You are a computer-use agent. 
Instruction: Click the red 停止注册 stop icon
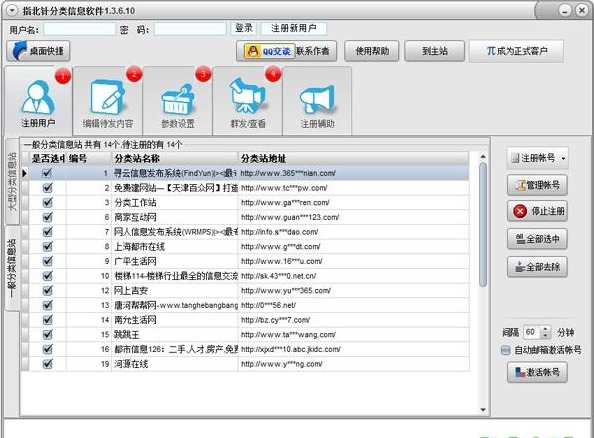tap(520, 211)
